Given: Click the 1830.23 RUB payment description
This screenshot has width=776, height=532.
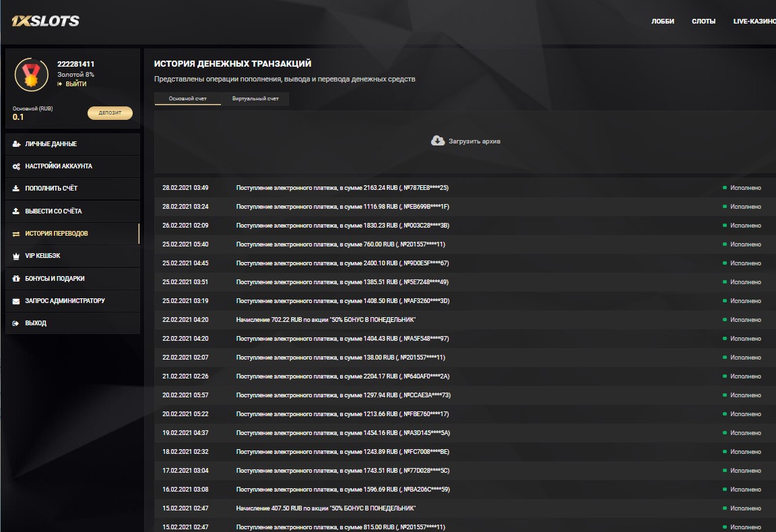Looking at the screenshot, I should point(342,225).
